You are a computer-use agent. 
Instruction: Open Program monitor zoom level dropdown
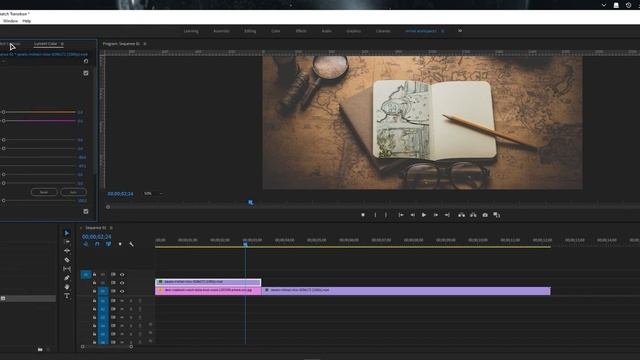coord(154,193)
